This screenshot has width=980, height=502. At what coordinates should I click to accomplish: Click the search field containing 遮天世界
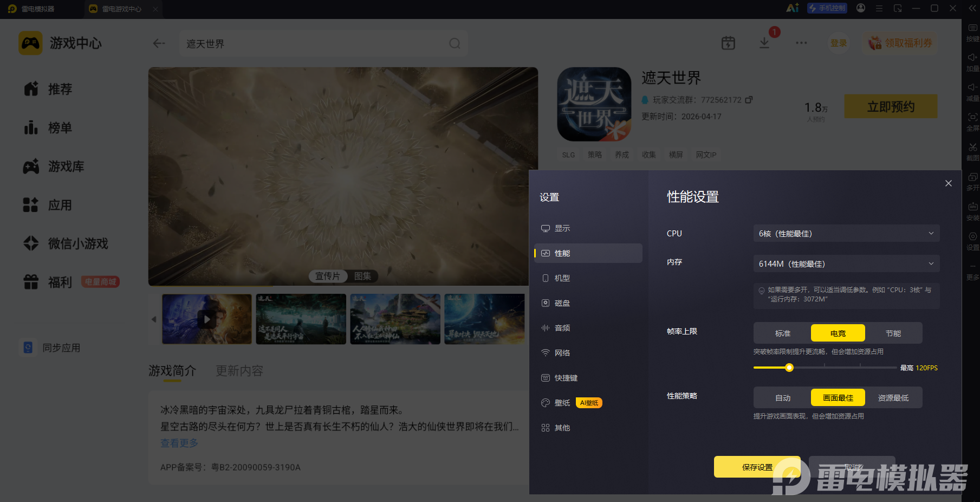pyautogui.click(x=323, y=43)
